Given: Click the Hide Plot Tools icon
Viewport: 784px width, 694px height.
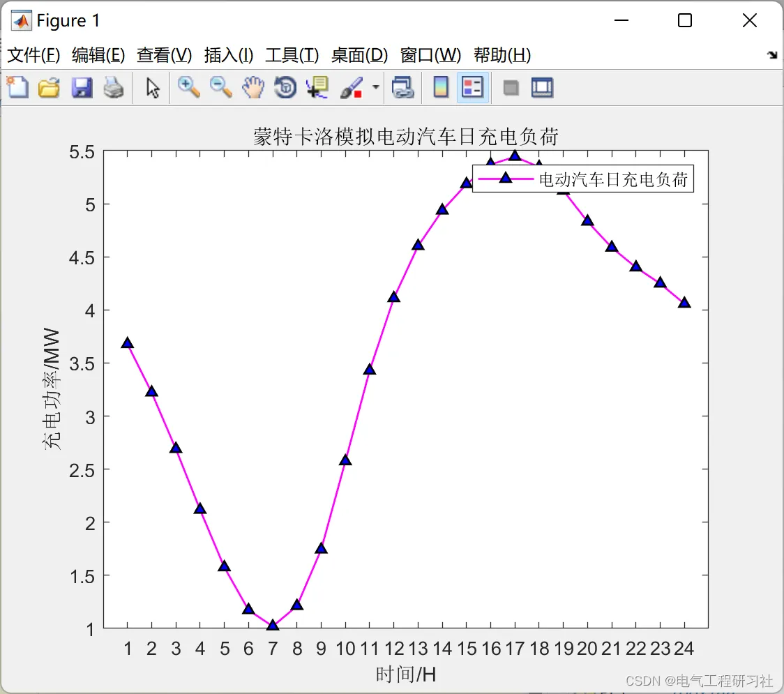Looking at the screenshot, I should coord(511,88).
